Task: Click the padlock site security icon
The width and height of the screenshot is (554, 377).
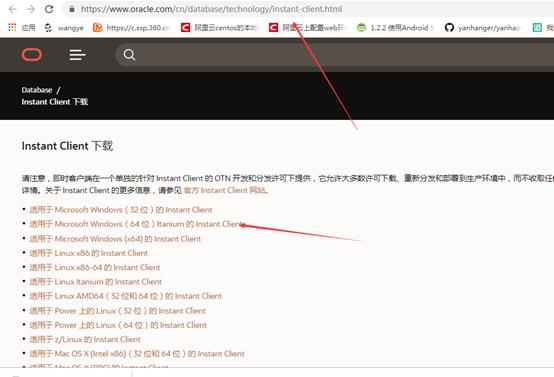Action: click(x=72, y=9)
